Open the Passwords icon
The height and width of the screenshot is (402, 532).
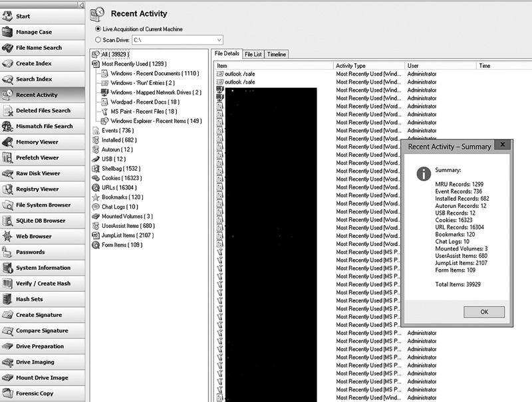(7, 252)
